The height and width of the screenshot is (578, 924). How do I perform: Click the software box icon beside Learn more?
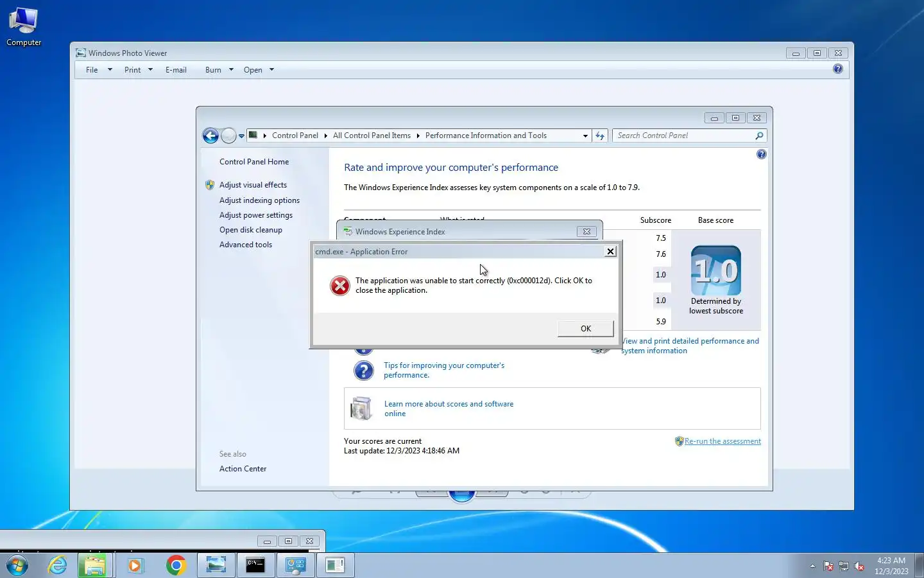361,408
